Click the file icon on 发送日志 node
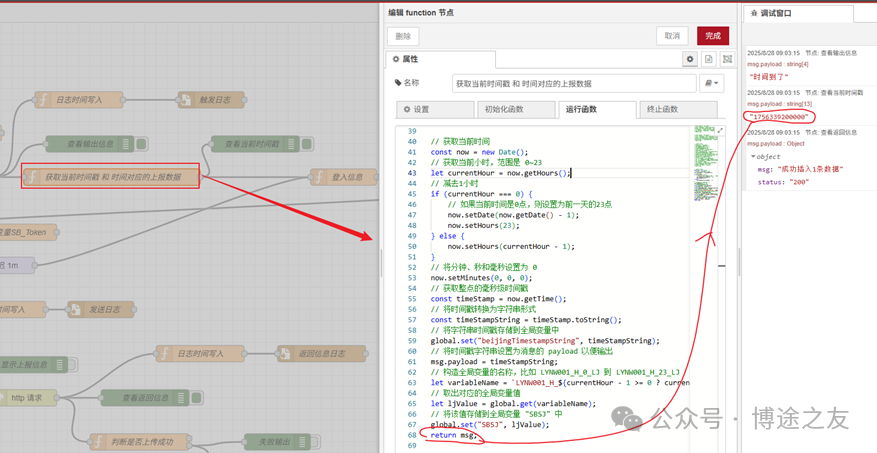 tap(75, 309)
